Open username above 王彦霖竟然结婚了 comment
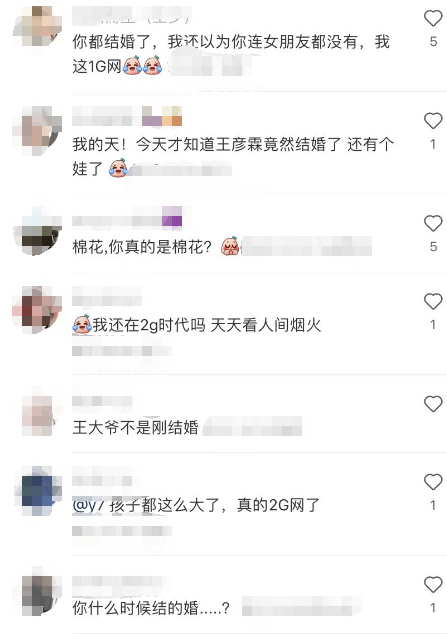The height and width of the screenshot is (634, 447). point(127,116)
